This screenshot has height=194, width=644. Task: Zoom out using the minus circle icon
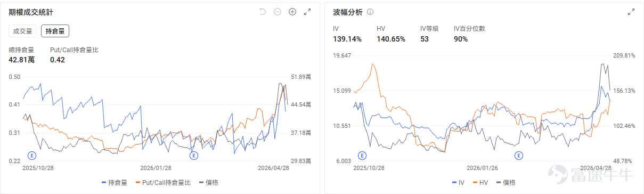pos(277,12)
